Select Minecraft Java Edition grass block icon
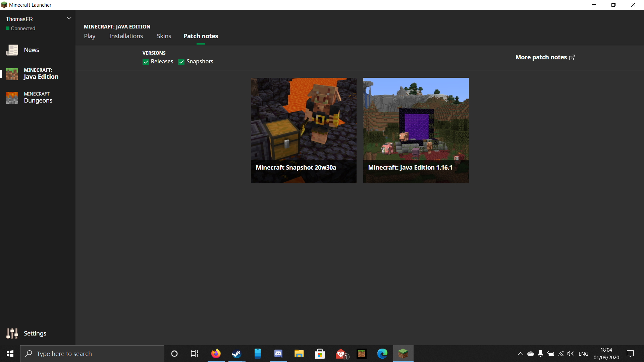Viewport: 644px width, 362px height. [x=12, y=74]
